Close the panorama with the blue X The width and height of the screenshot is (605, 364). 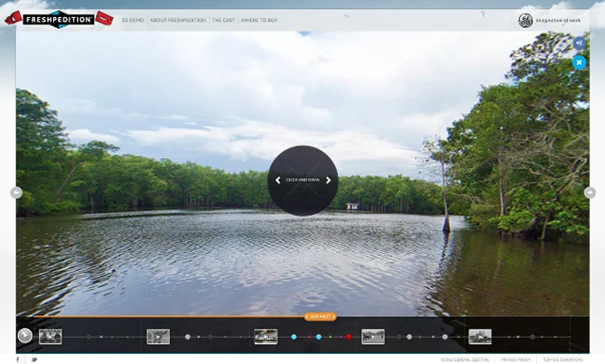click(579, 62)
